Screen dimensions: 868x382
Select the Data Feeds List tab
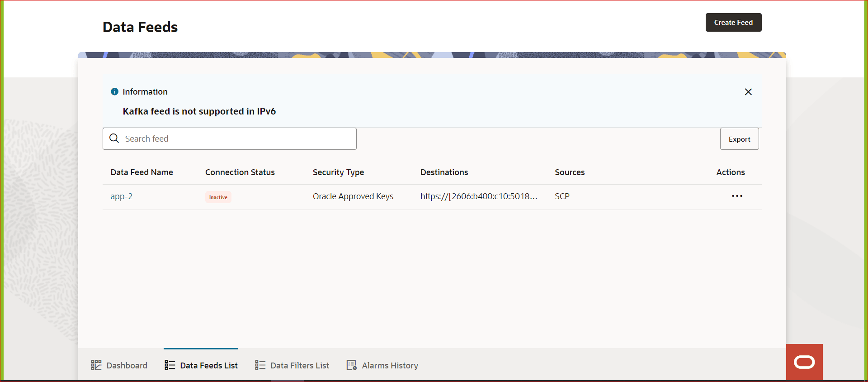[x=201, y=365]
